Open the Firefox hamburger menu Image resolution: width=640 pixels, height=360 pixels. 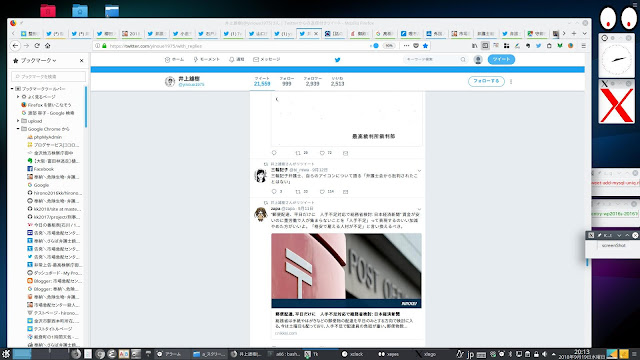[x=584, y=46]
